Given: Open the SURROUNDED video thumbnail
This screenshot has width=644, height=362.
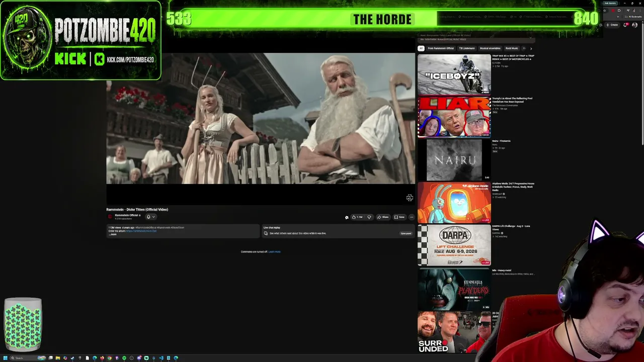Looking at the screenshot, I should pos(454,332).
